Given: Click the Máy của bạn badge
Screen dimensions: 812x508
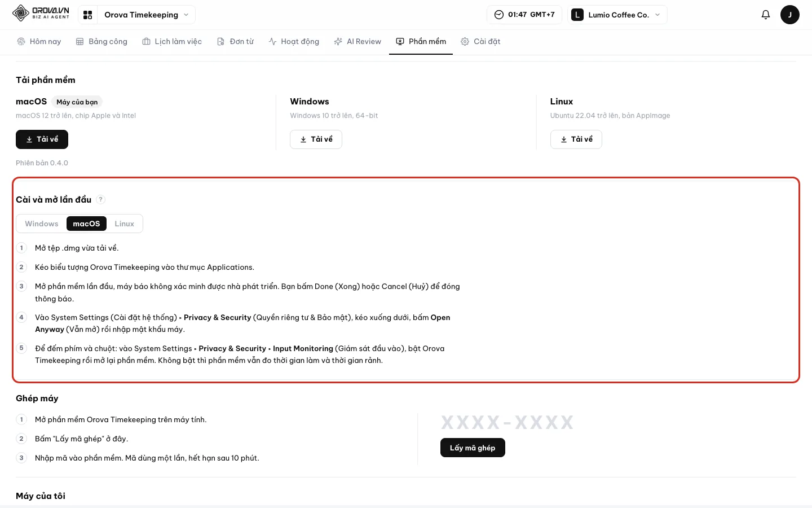Looking at the screenshot, I should coord(77,102).
